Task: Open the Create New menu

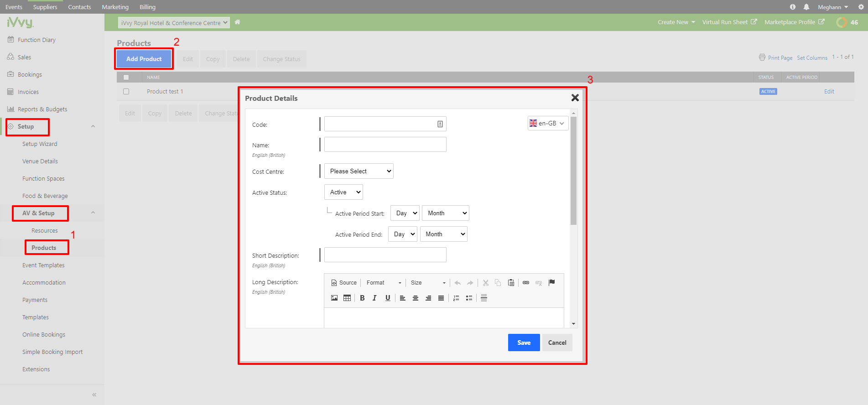Action: click(676, 22)
